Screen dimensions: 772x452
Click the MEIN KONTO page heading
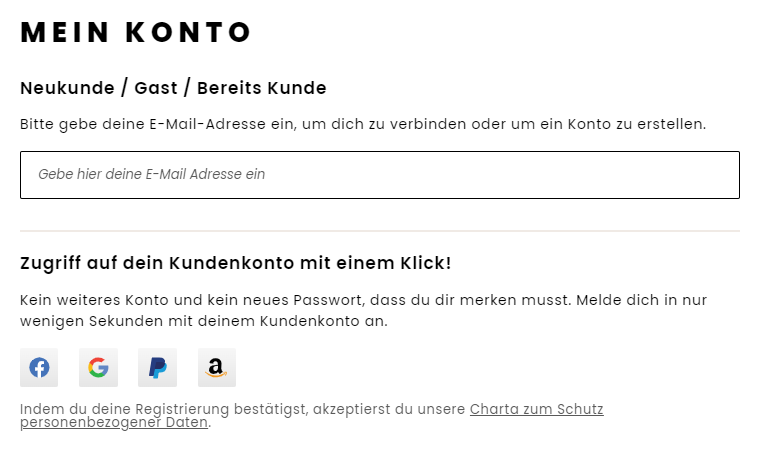(x=136, y=32)
